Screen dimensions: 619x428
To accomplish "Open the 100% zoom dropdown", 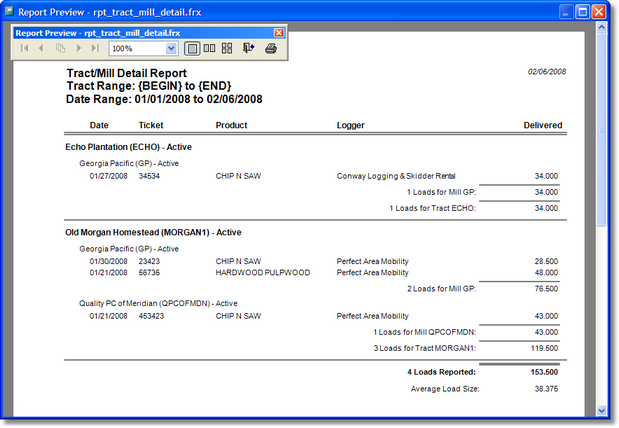I will tap(171, 49).
